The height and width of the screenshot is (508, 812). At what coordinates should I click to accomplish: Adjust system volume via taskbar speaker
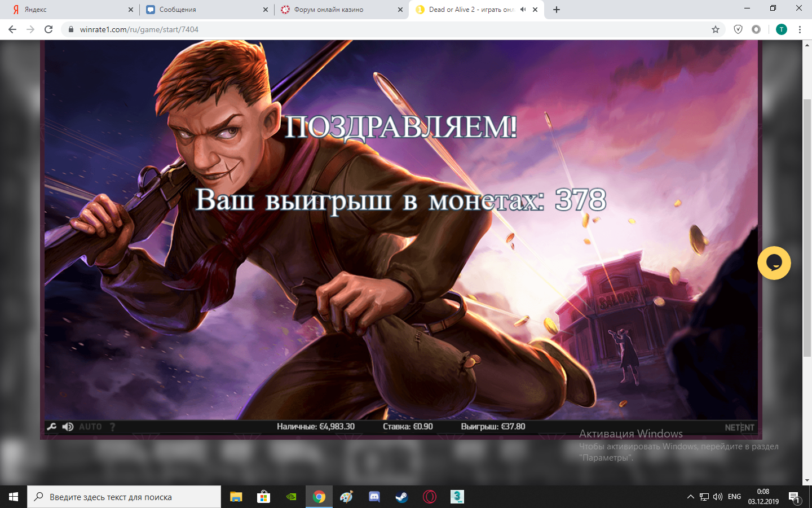pyautogui.click(x=718, y=497)
